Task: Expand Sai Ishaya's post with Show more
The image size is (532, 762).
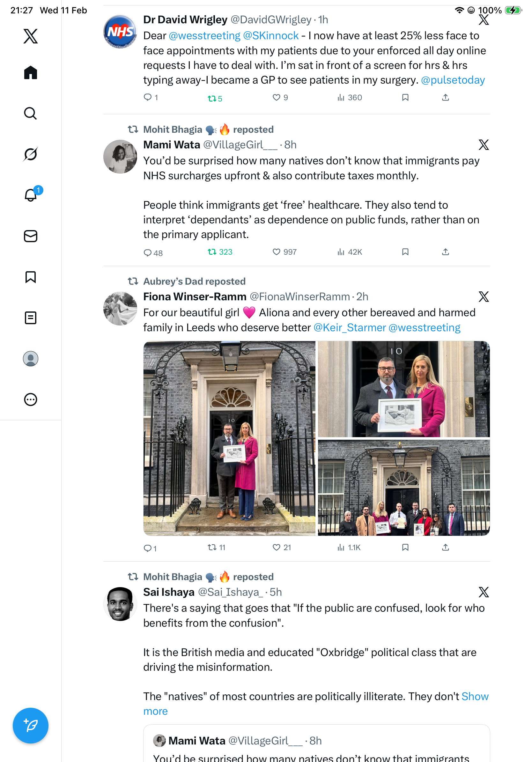Action: [316, 704]
